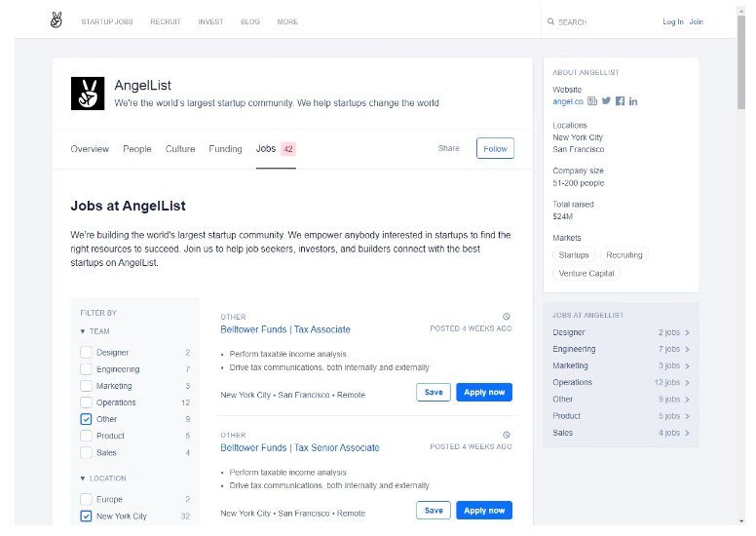This screenshot has width=756, height=536.
Task: Check the Operations team filter
Action: (86, 402)
